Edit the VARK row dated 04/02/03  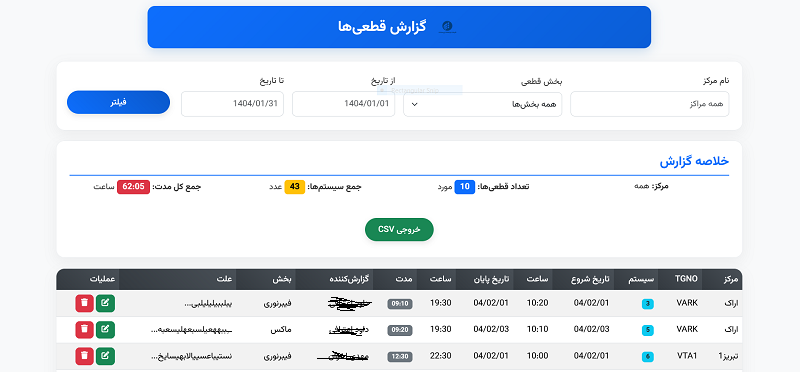point(105,330)
